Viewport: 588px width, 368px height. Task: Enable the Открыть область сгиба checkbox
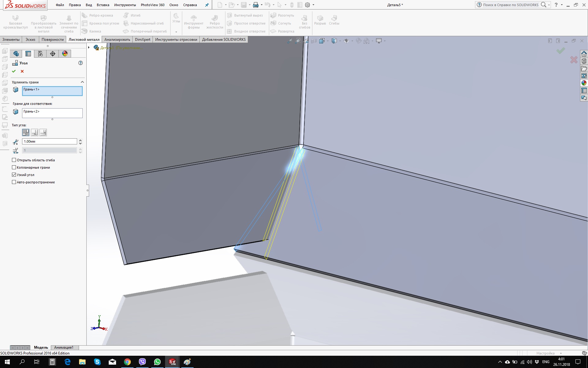[x=14, y=160]
